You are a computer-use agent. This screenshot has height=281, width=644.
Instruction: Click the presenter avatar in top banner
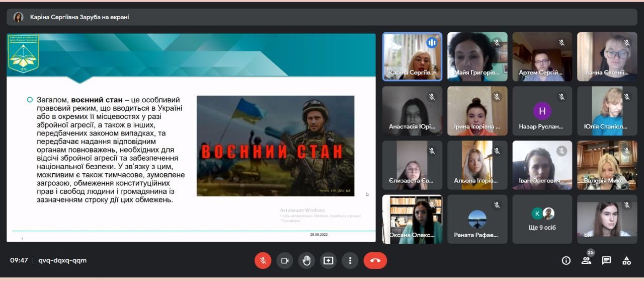(19, 17)
